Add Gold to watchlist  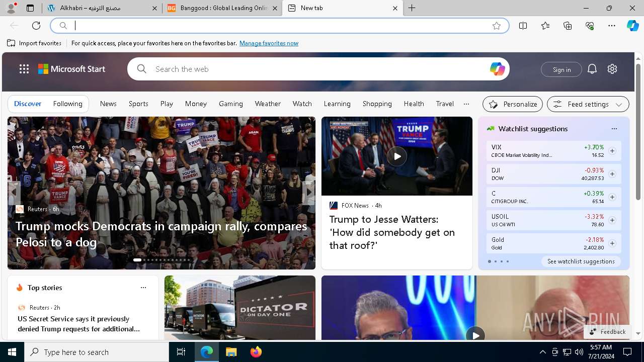click(x=612, y=243)
